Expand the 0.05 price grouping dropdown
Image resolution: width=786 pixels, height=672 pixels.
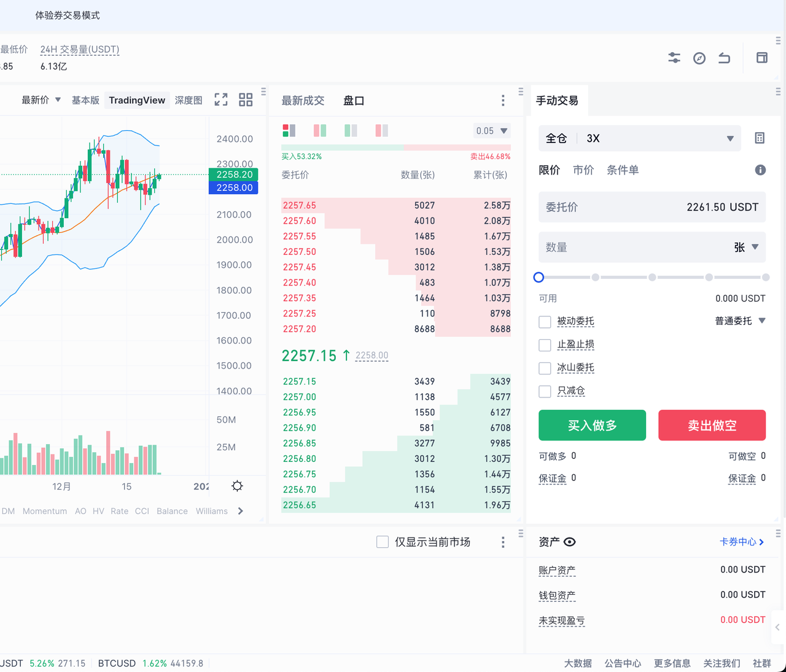tap(491, 131)
